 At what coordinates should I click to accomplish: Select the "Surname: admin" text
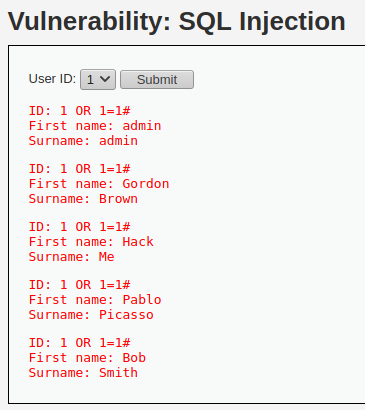click(x=83, y=141)
